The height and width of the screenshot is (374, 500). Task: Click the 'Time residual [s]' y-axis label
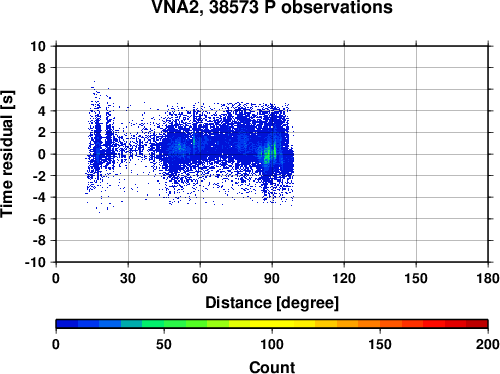(7, 154)
